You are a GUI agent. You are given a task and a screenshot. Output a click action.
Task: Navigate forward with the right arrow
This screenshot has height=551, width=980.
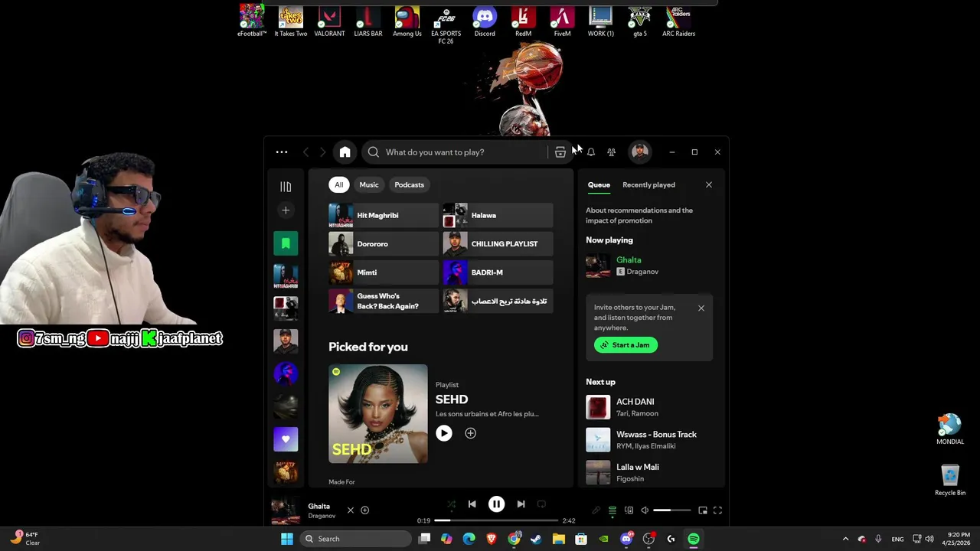click(x=323, y=152)
